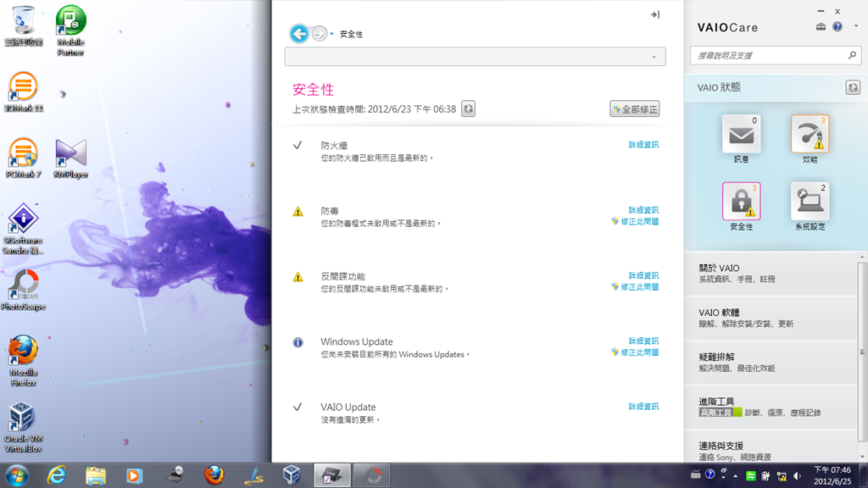Open VAIO 軟體 menu item

click(x=771, y=319)
